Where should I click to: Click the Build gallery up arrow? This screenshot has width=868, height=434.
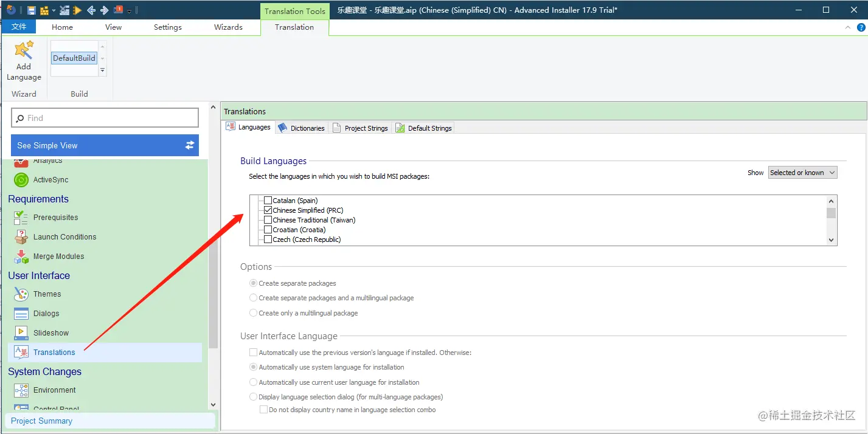click(102, 46)
